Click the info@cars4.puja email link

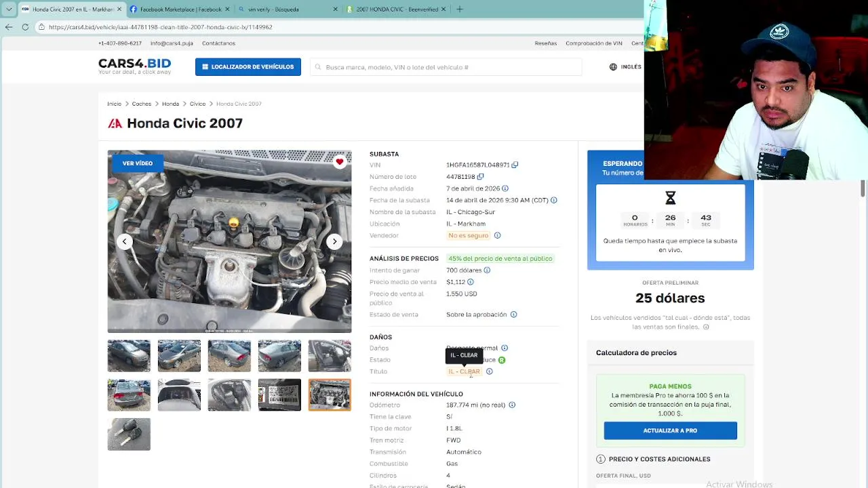tap(172, 43)
